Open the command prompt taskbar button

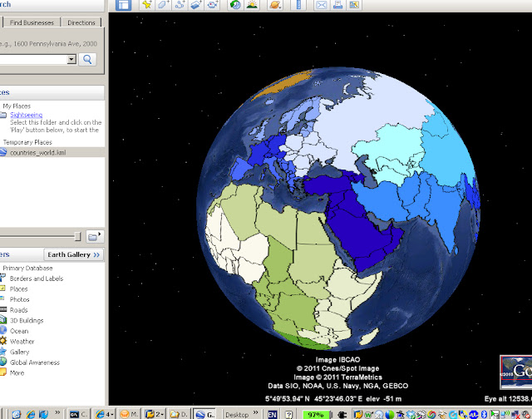click(x=78, y=414)
